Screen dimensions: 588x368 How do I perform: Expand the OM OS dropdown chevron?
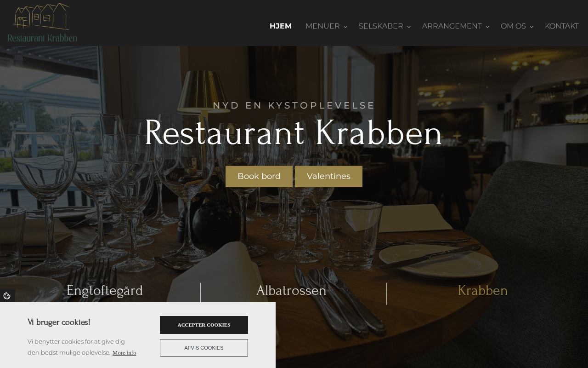point(531,27)
